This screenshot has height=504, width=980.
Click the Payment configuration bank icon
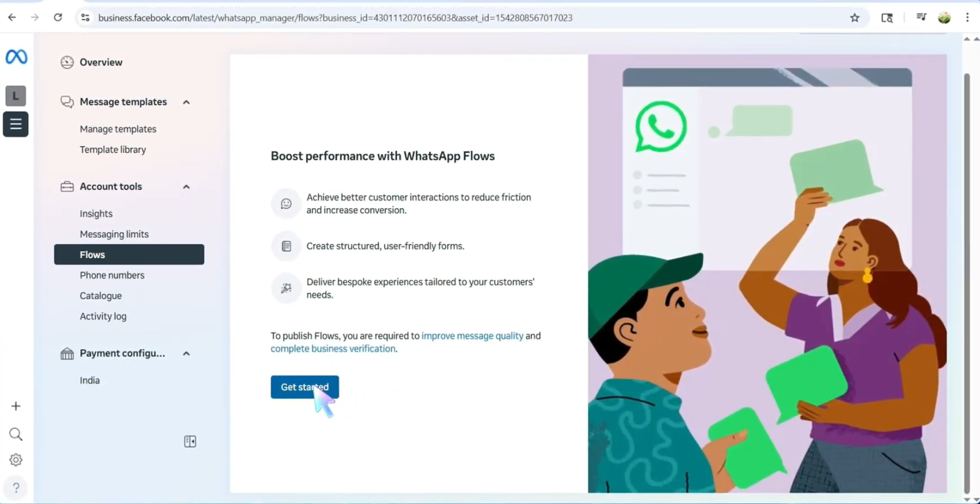click(x=67, y=353)
